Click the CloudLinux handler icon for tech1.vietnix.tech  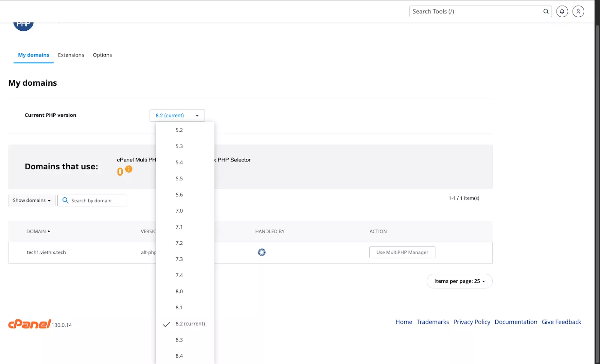pyautogui.click(x=262, y=252)
